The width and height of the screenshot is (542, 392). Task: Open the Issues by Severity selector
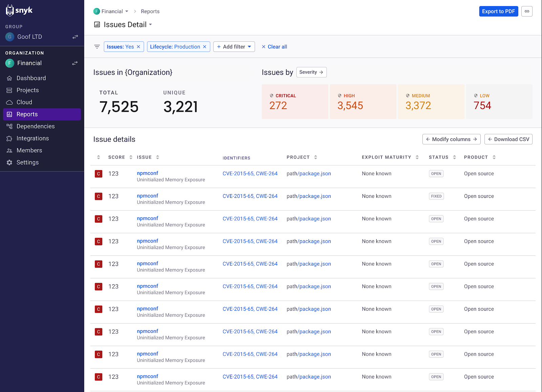pos(311,72)
